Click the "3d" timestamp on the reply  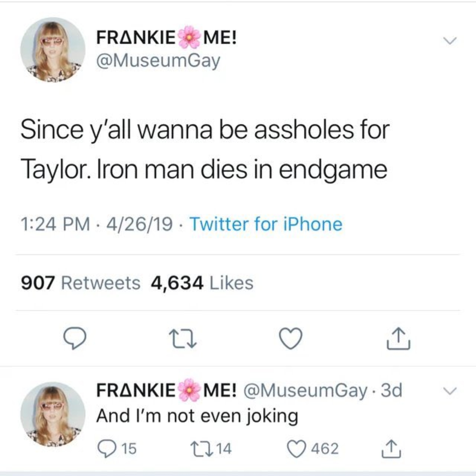point(391,391)
